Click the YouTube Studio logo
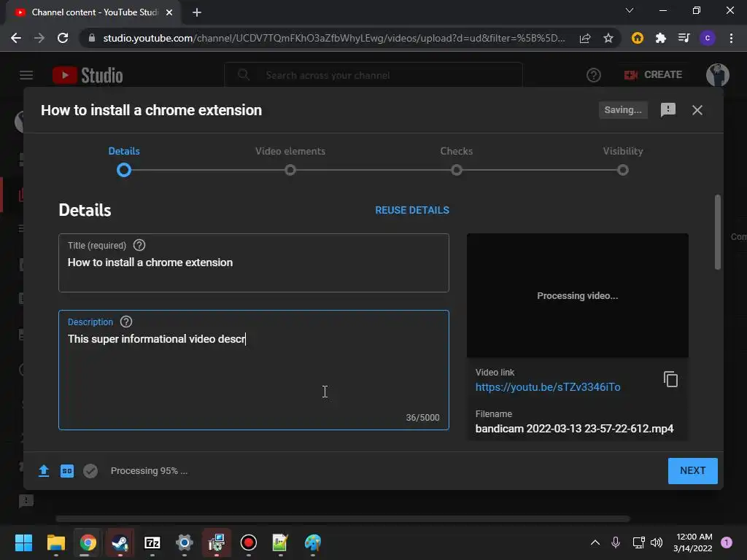Viewport: 747px width, 560px height. pyautogui.click(x=88, y=75)
